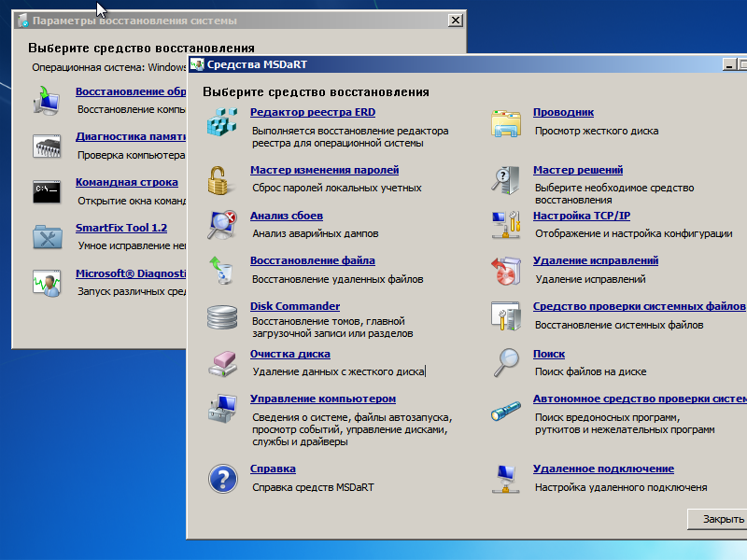Open Microsoft Diagnostics link in back window
This screenshot has height=560, width=747.
(x=131, y=273)
